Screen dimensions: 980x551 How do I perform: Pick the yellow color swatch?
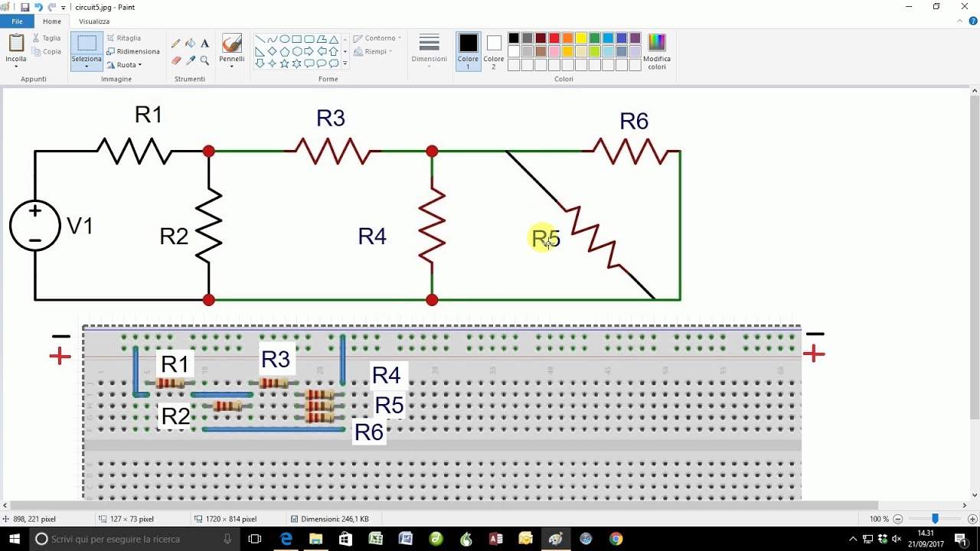(x=581, y=38)
